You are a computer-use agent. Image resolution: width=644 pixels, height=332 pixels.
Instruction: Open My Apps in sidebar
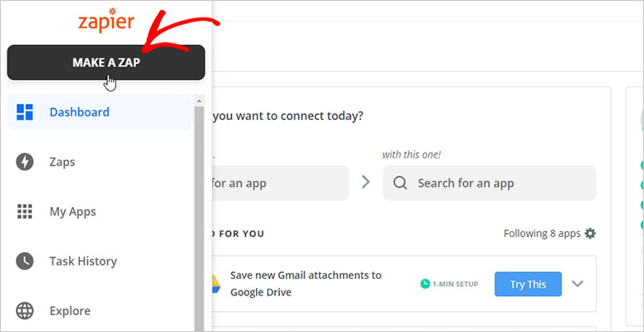72,212
